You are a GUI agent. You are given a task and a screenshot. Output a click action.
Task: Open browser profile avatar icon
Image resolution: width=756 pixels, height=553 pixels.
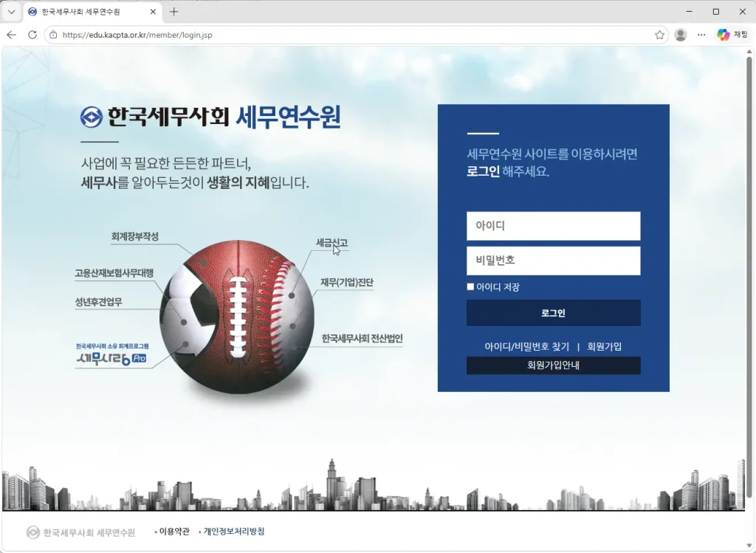tap(680, 35)
